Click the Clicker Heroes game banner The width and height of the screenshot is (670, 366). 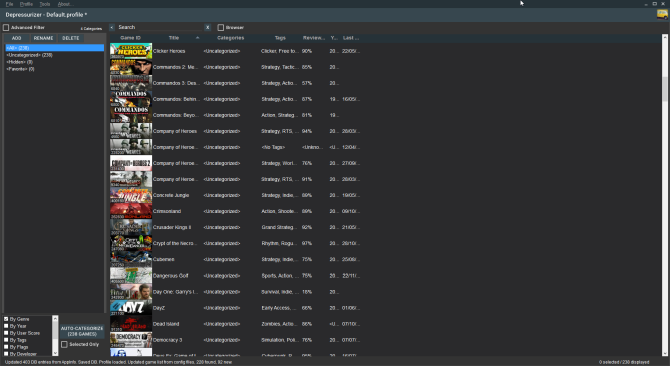pos(131,51)
